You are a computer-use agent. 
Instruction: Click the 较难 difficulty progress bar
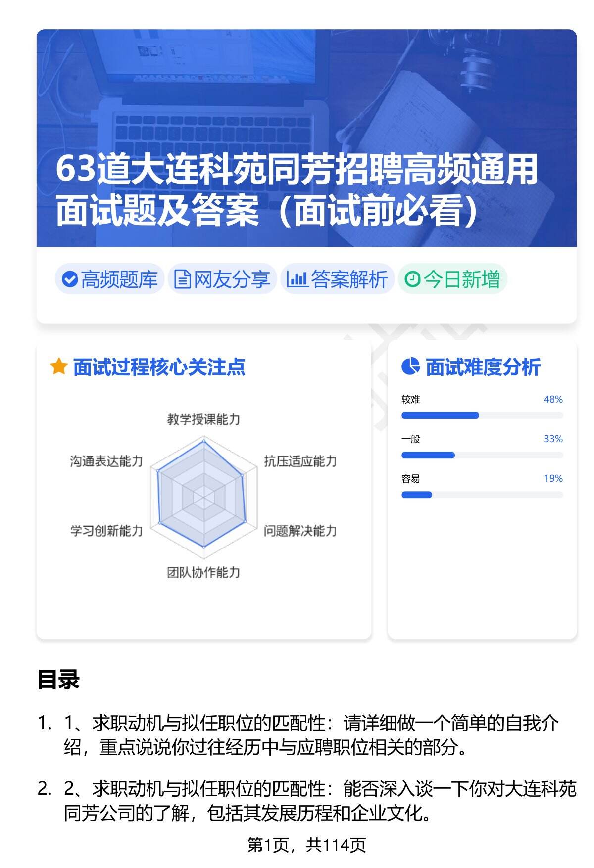point(482,415)
